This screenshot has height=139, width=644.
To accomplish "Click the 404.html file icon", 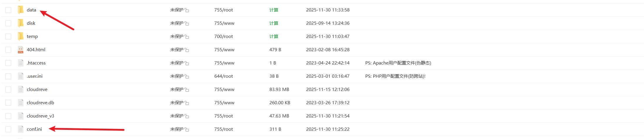I will click(x=21, y=50).
